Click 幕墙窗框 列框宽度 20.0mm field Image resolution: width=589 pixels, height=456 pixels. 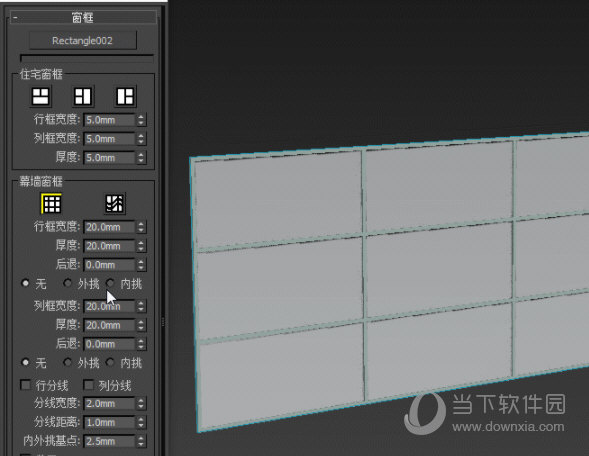pos(109,307)
